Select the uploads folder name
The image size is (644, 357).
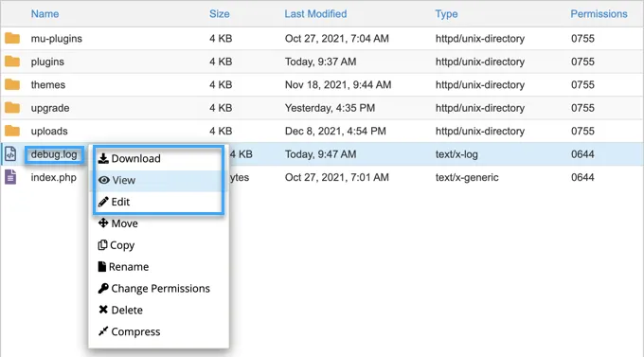point(49,131)
